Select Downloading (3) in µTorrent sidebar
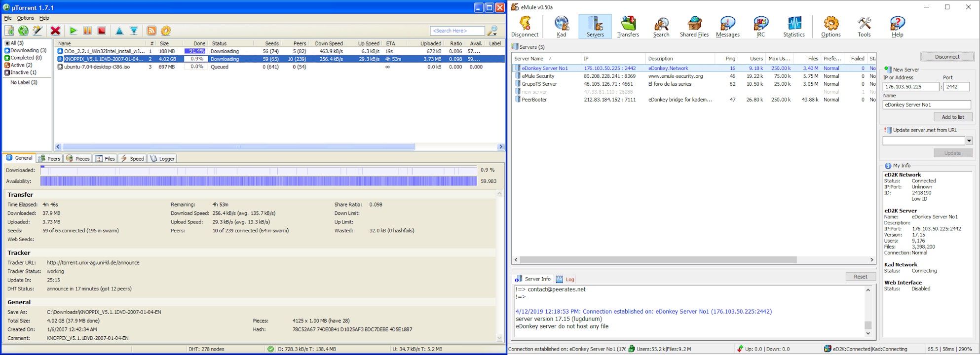The width and height of the screenshot is (980, 355). [26, 50]
